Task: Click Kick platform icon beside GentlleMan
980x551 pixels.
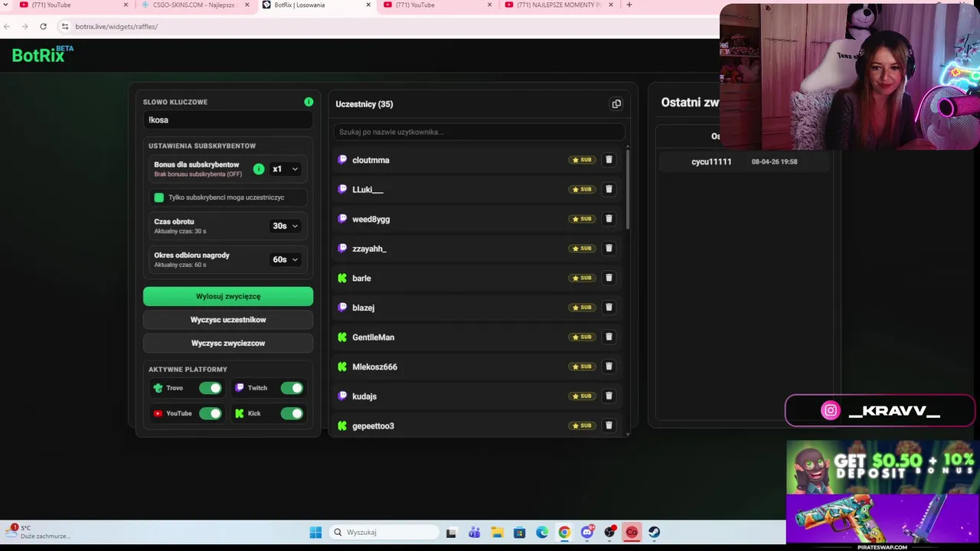Action: (x=342, y=337)
